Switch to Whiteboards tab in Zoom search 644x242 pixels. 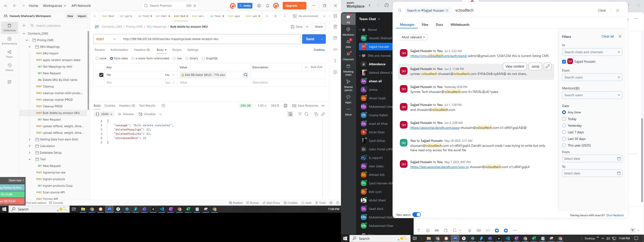pyautogui.click(x=460, y=25)
